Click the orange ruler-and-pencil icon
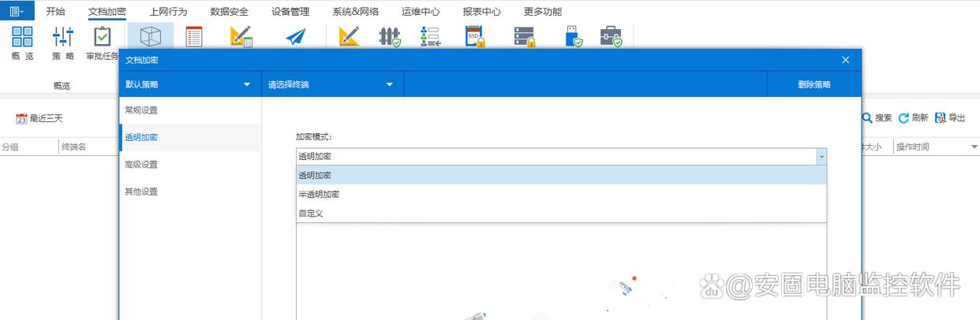Screen dimensions: 980x320 tap(349, 37)
